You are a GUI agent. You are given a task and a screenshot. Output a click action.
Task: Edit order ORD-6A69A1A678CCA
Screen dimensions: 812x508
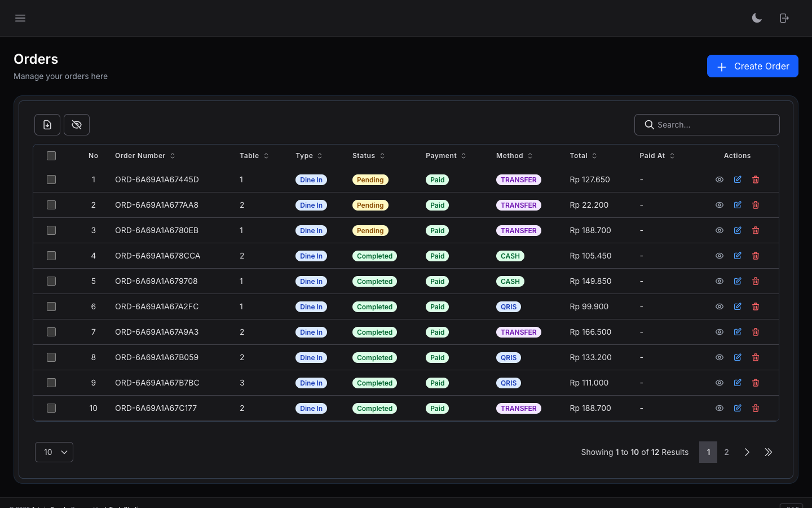738,256
